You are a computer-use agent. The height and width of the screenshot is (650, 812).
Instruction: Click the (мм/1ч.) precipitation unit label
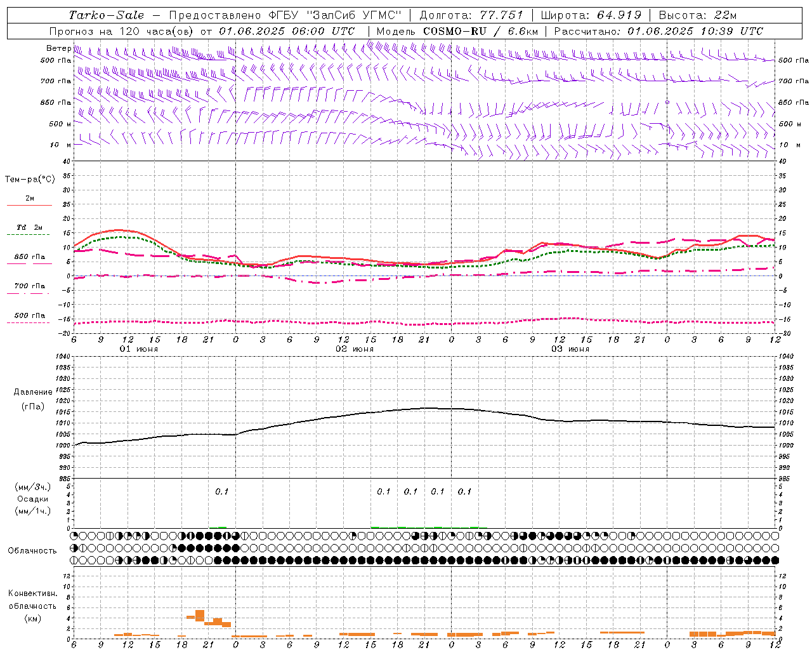click(x=33, y=511)
